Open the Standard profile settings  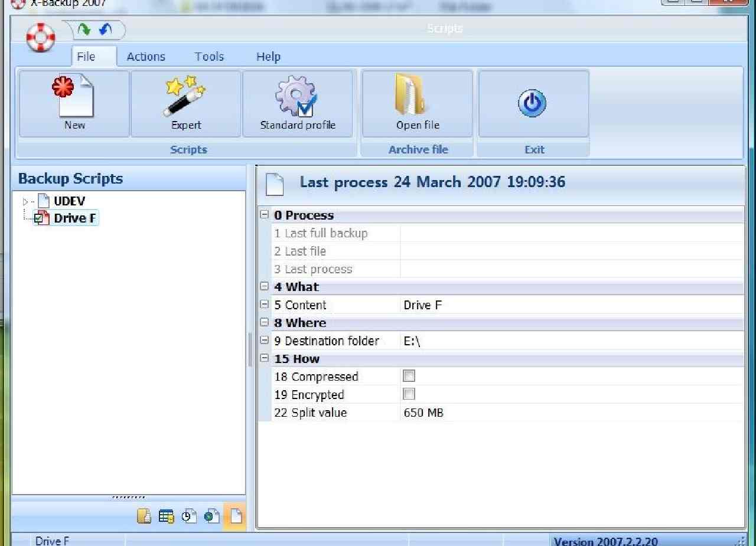[x=298, y=104]
